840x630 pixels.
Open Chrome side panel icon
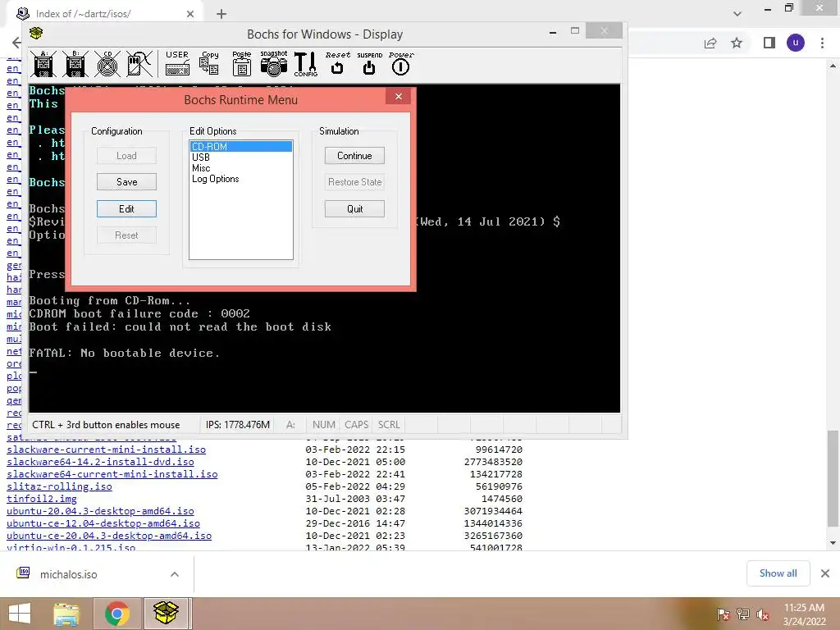click(769, 43)
